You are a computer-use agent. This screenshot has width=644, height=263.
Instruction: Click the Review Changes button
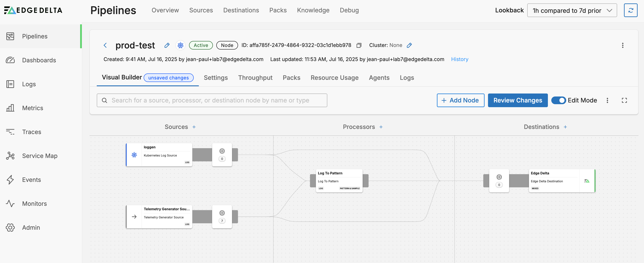tap(518, 101)
